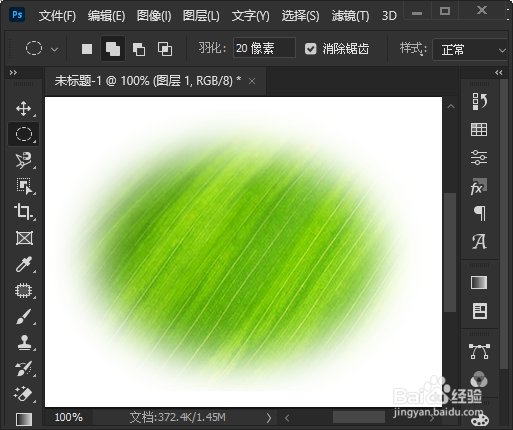
Task: Select the Frame tool
Action: [x=24, y=238]
